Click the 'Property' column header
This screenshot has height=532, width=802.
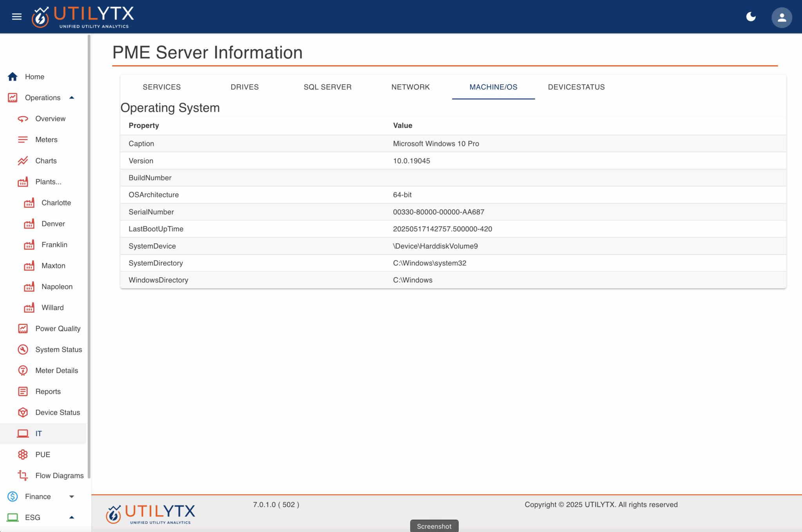tap(144, 126)
